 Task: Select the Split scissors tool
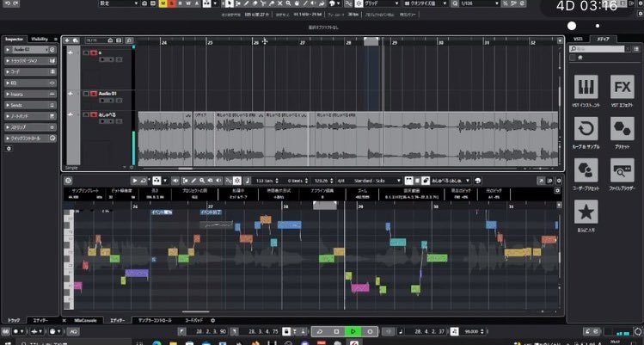263,3
